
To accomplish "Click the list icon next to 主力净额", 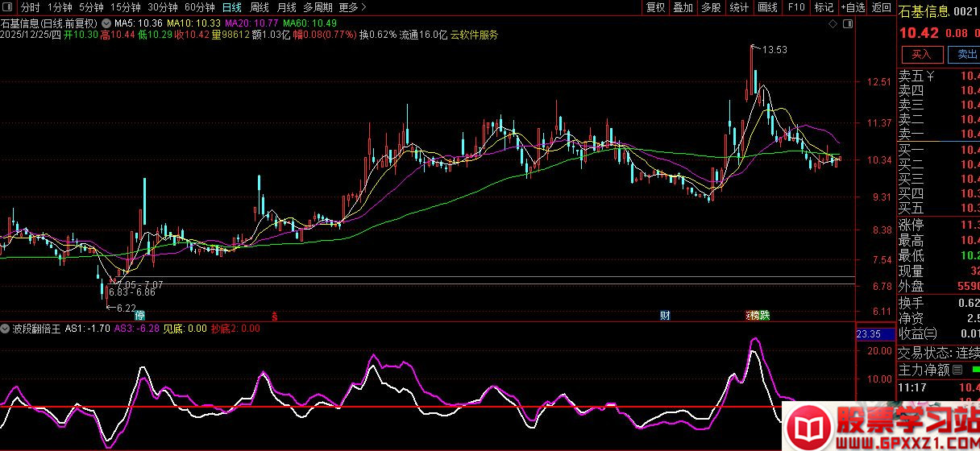I will point(957,370).
